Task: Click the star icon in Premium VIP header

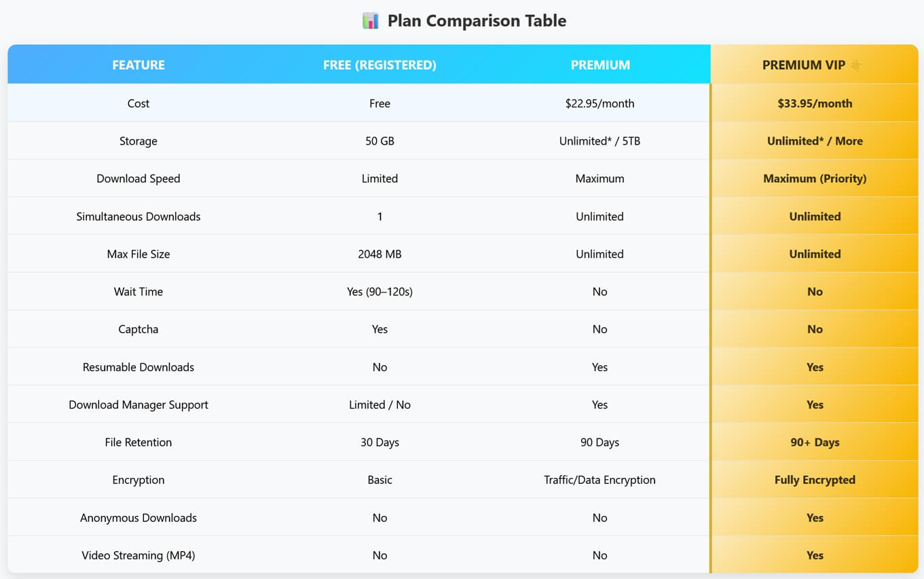Action: 857,65
